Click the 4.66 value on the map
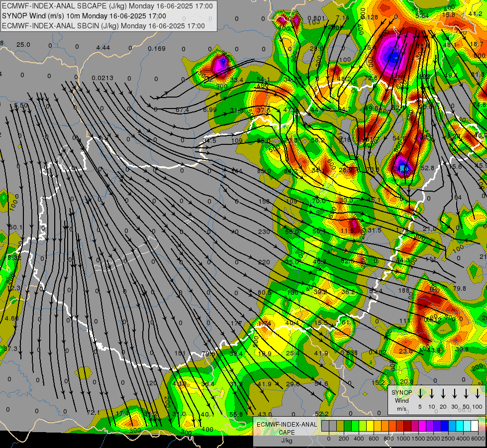The height and width of the screenshot is (448, 487). 12,319
